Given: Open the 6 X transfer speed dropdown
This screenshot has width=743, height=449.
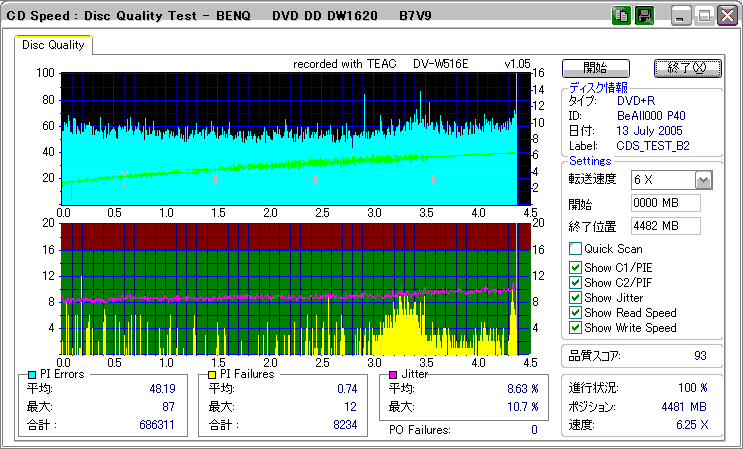Looking at the screenshot, I should (703, 180).
